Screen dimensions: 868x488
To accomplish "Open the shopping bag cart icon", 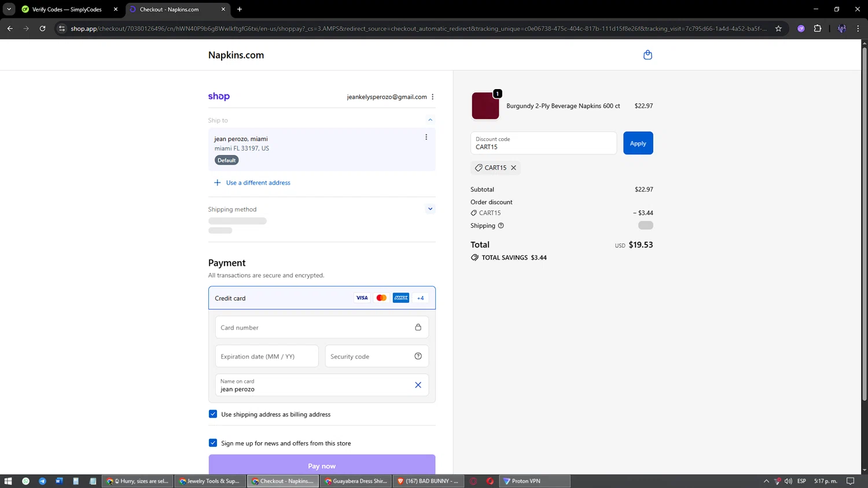I will click(648, 55).
